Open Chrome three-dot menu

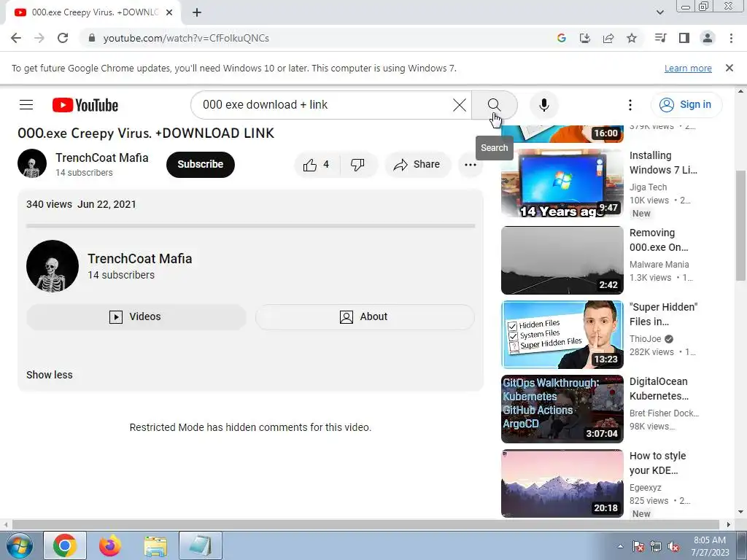(x=731, y=38)
